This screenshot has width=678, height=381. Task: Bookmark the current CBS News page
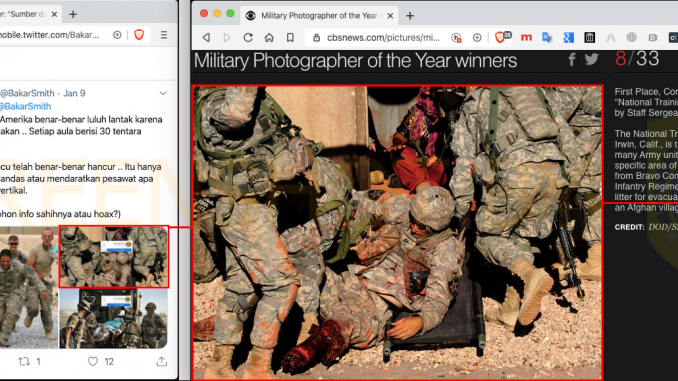tap(290, 38)
